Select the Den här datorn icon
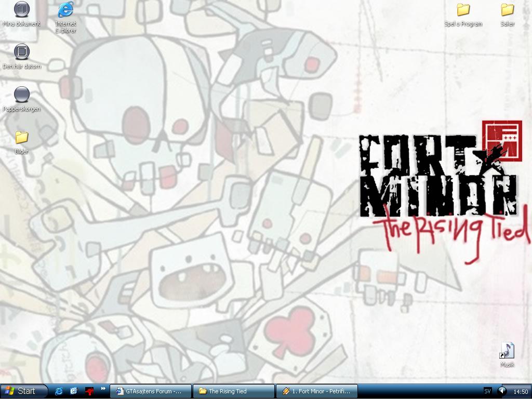This screenshot has height=399, width=532. (x=22, y=56)
